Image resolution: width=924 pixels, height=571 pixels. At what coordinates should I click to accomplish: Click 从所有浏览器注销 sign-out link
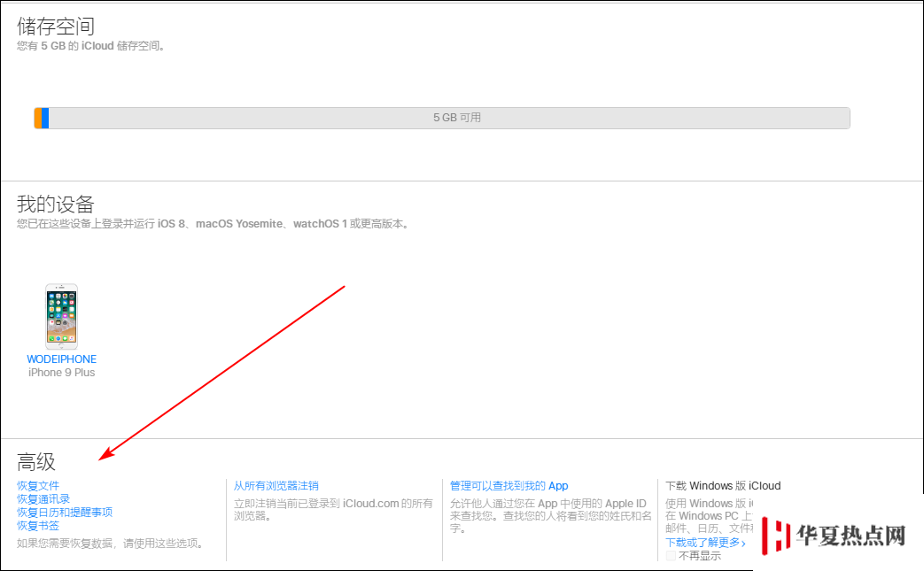tap(276, 486)
